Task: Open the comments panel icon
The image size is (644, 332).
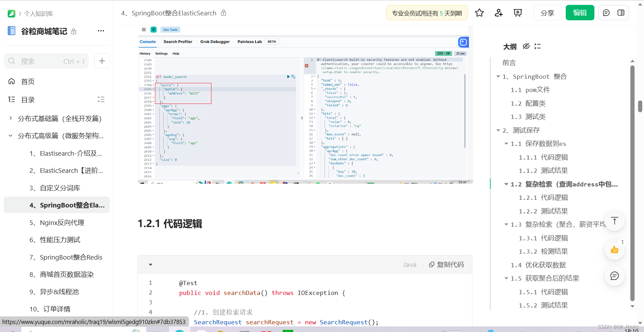Action: 606,13
